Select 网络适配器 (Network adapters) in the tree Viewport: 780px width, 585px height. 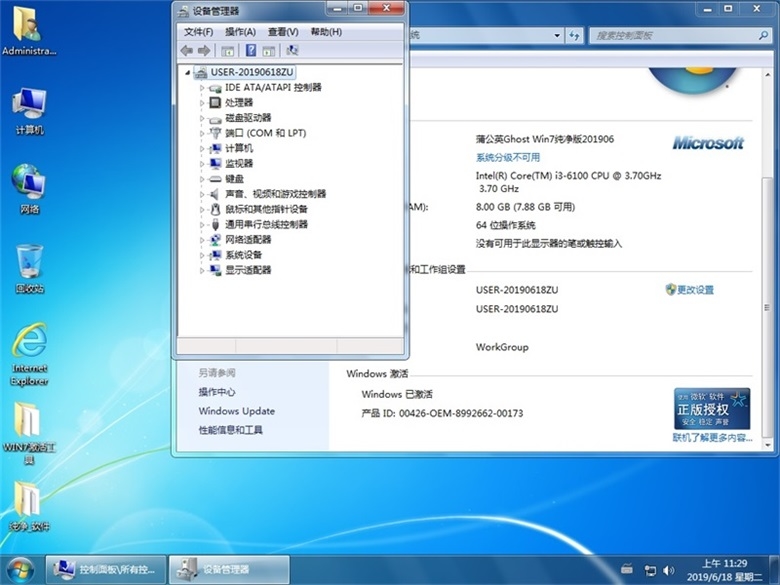(x=247, y=240)
